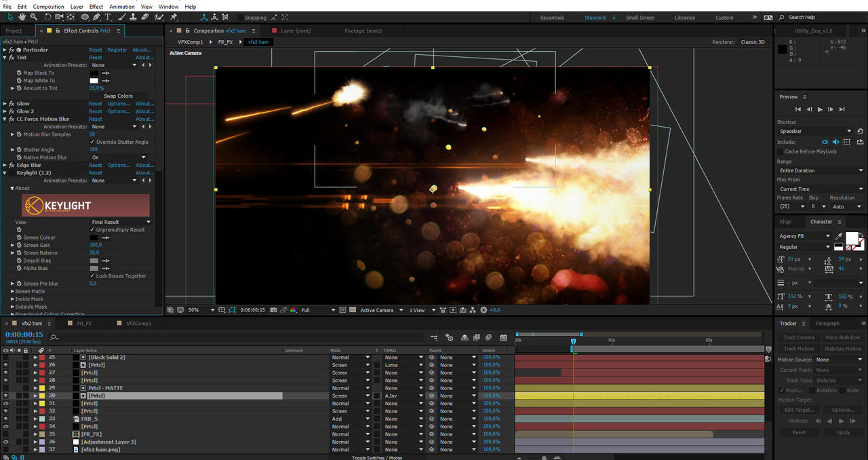The image size is (868, 460).
Task: Switch to the VFXComp1 timeline tab
Action: point(139,324)
